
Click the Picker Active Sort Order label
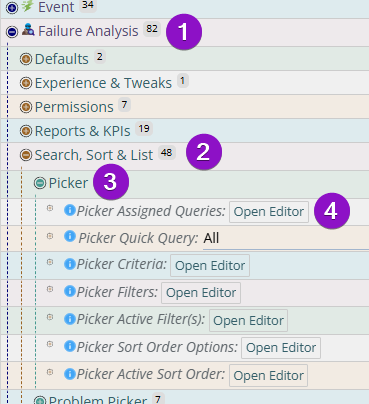151,374
